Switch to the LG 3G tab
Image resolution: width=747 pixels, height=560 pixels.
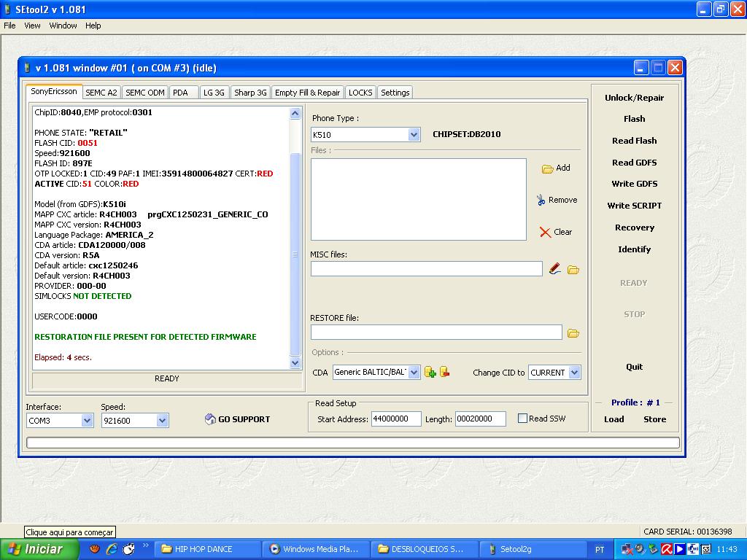(x=214, y=93)
